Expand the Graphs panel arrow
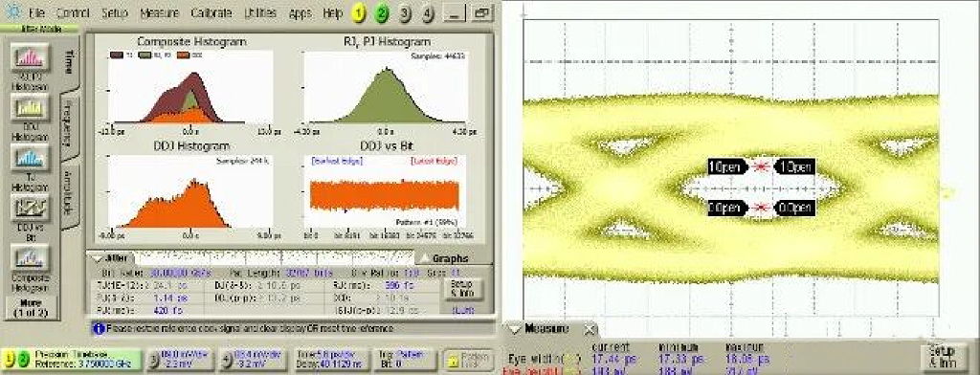Screen dimensions: 980x375 click(424, 257)
